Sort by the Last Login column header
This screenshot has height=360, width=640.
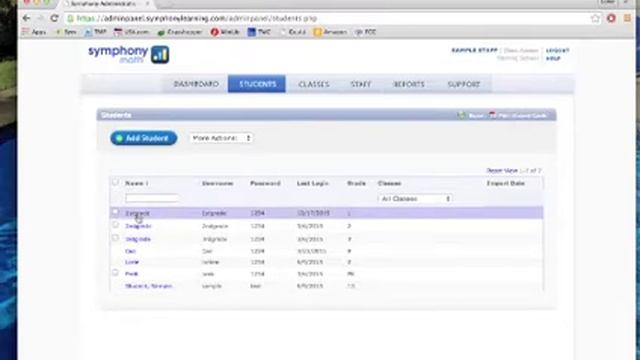313,183
